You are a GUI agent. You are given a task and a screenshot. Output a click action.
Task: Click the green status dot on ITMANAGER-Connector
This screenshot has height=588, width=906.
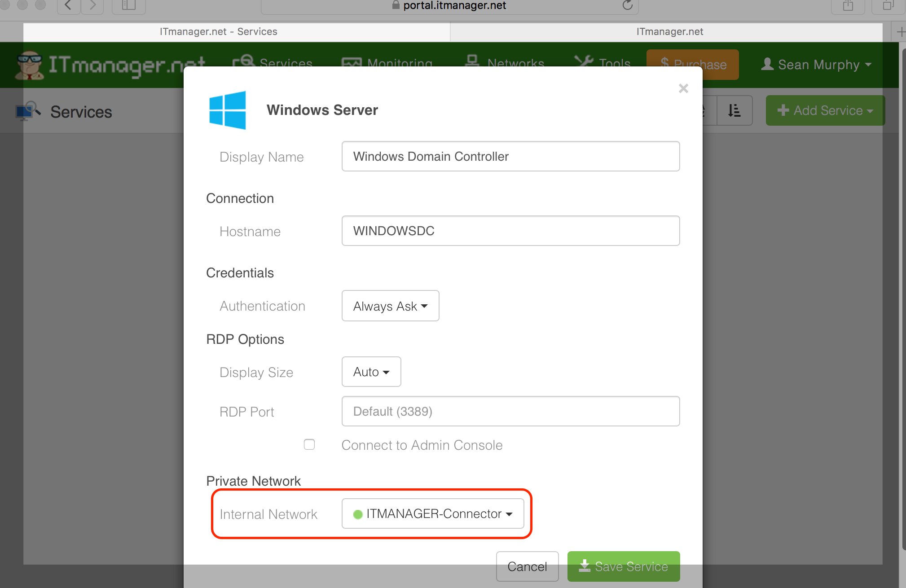(x=357, y=514)
